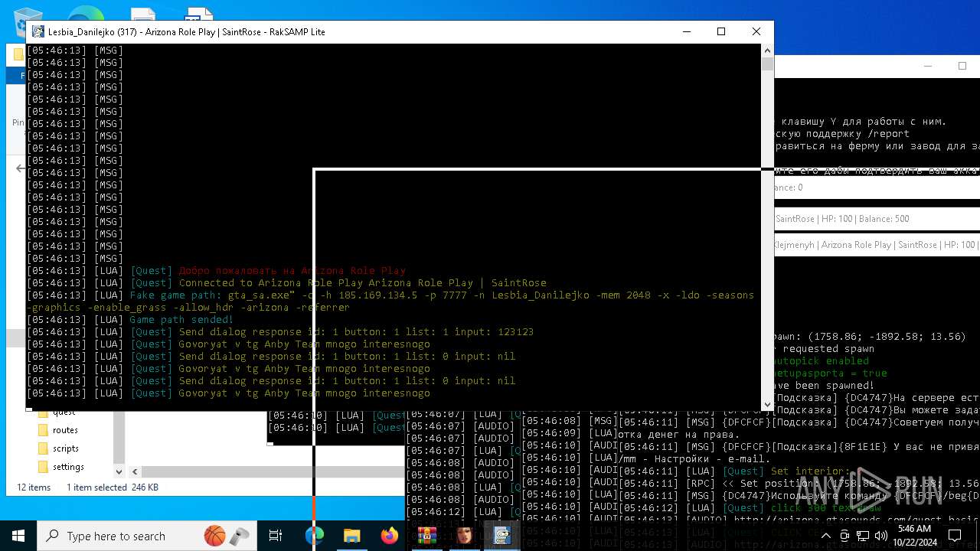This screenshot has width=980, height=551.
Task: Click scroll-up arrow in RakSAMP console
Action: tap(767, 51)
